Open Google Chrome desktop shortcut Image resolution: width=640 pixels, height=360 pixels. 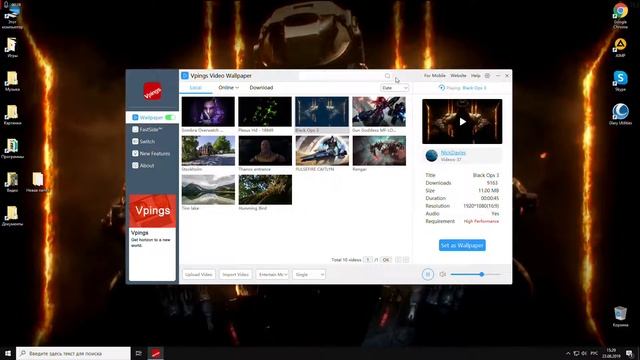coord(620,16)
